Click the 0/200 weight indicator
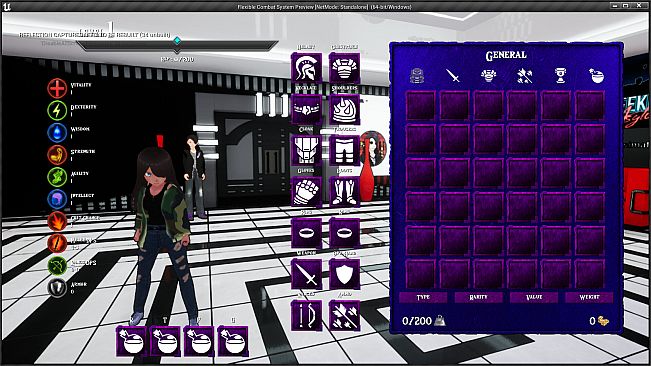The height and width of the screenshot is (366, 651). pos(423,321)
